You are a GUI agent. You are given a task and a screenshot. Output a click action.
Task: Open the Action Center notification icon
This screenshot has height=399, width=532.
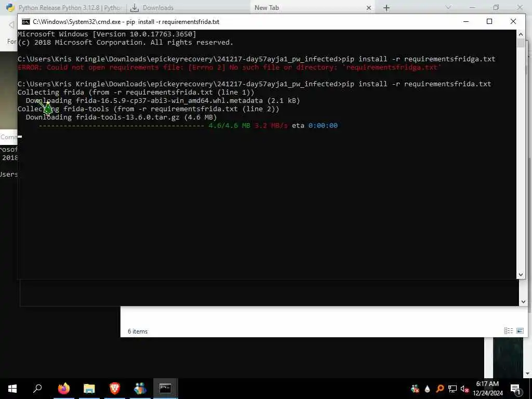click(x=515, y=389)
